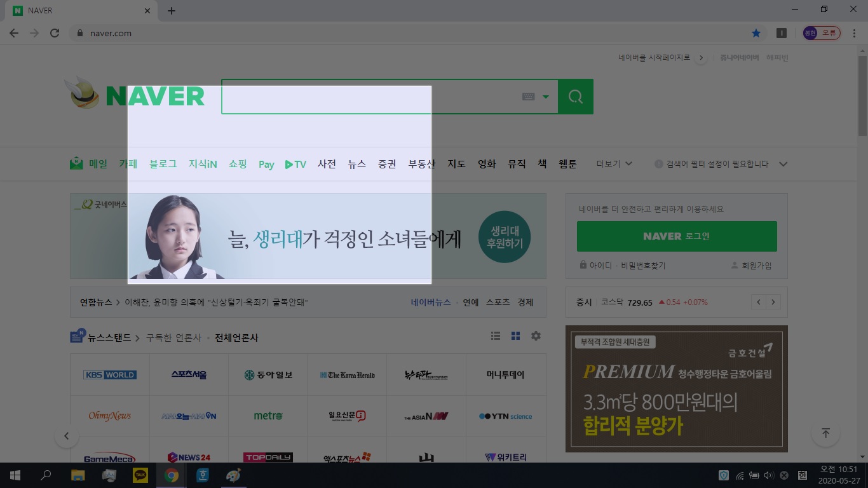The height and width of the screenshot is (488, 868).
Task: Open 네이버뉴스 link
Action: tap(431, 302)
